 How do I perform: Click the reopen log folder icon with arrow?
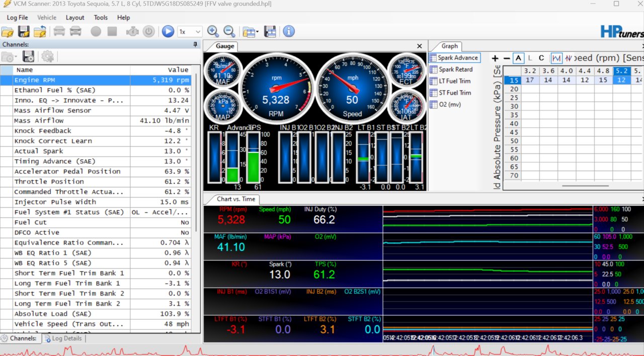click(x=40, y=31)
